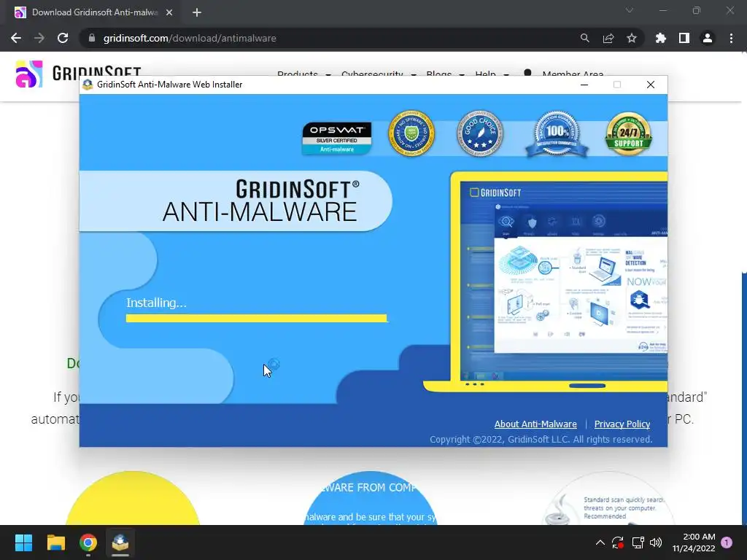Open Chrome three-dot menu
The height and width of the screenshot is (560, 747).
click(x=731, y=38)
